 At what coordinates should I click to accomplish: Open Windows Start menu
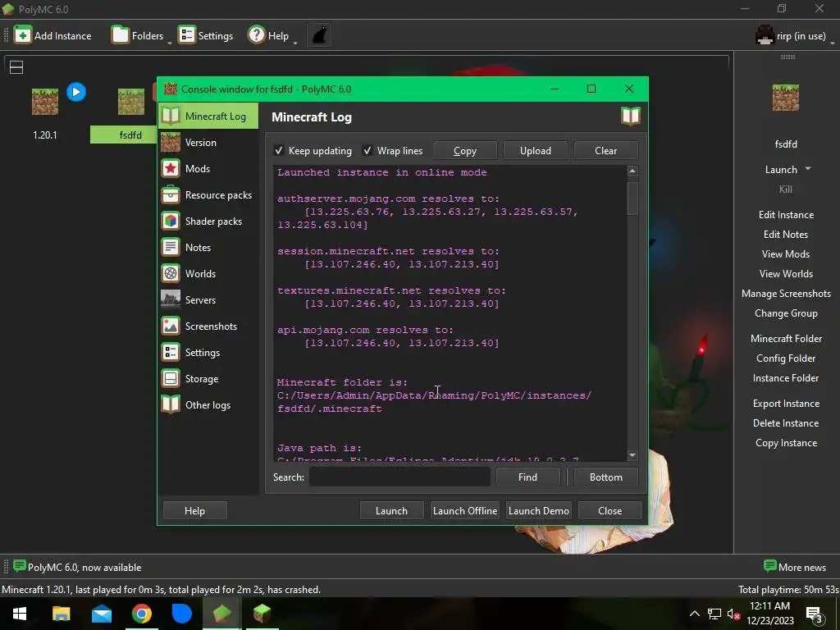(x=20, y=614)
